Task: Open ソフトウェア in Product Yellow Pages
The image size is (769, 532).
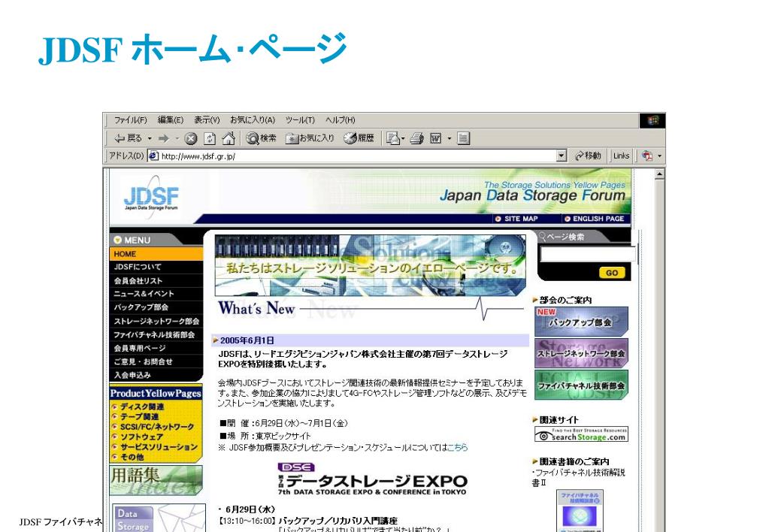Action: click(x=142, y=437)
